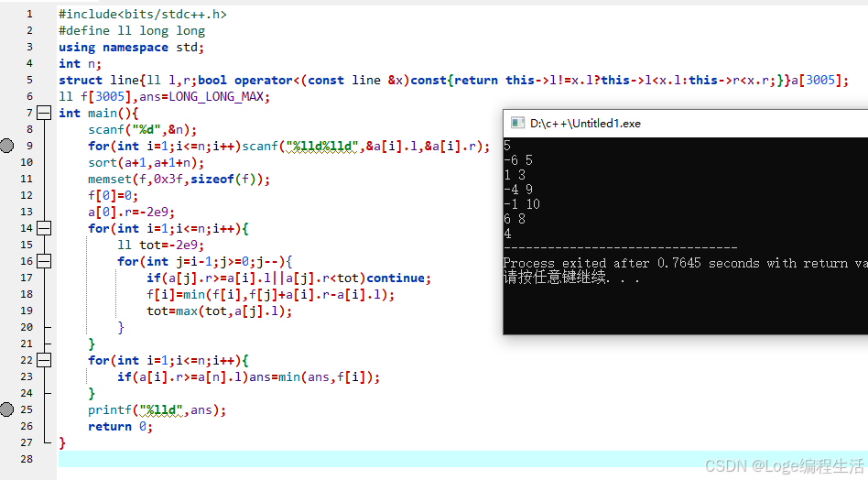This screenshot has height=480, width=868.
Task: Click the 'continue;' keyword on line 17
Action: point(398,278)
